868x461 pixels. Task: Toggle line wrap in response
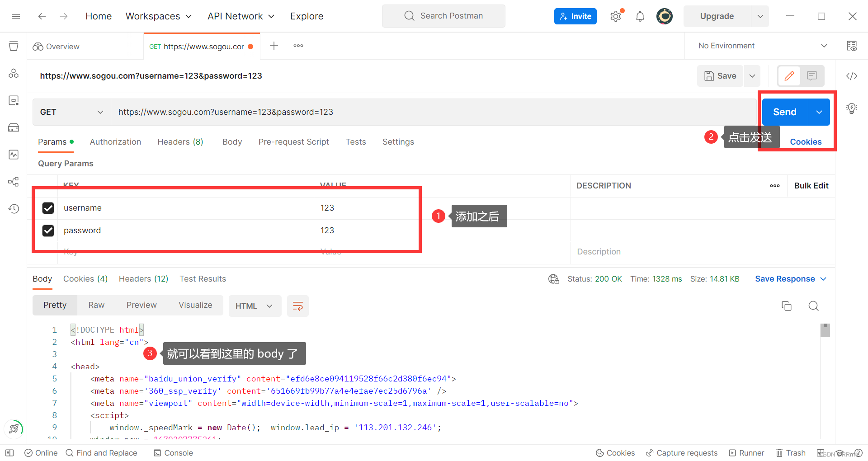pyautogui.click(x=298, y=306)
